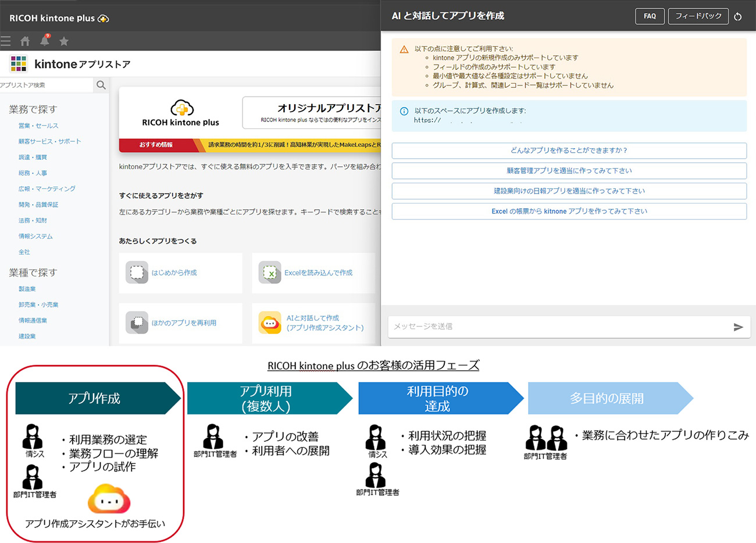The height and width of the screenshot is (543, 756).
Task: Focus the アプリストア検索 search box
Action: pyautogui.click(x=45, y=85)
